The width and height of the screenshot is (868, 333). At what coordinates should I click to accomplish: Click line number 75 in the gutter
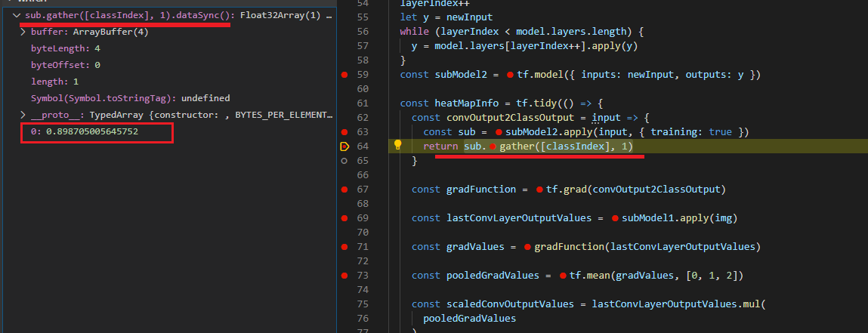point(363,304)
